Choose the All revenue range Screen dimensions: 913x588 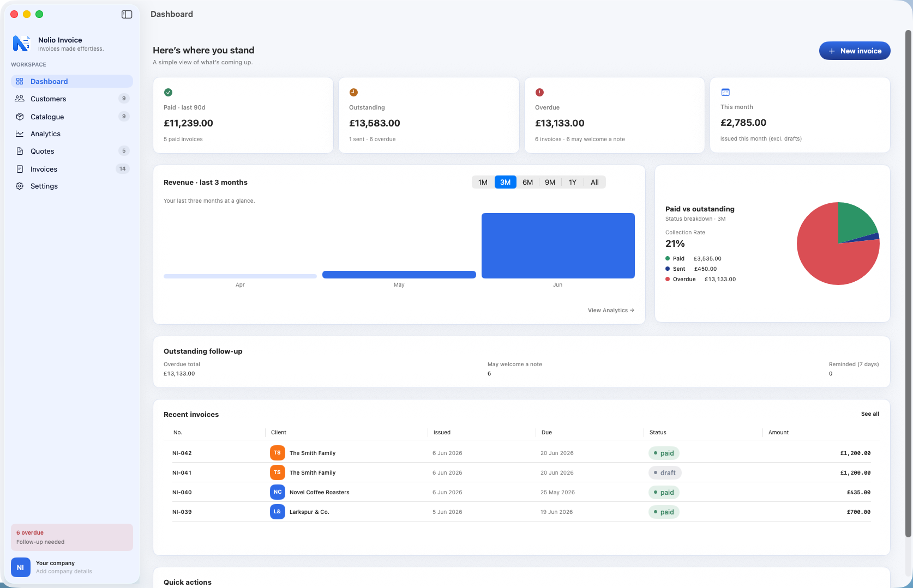click(594, 182)
